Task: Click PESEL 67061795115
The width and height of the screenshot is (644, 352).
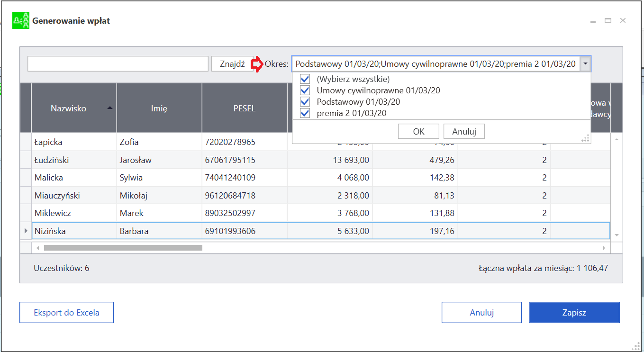Action: (x=230, y=160)
